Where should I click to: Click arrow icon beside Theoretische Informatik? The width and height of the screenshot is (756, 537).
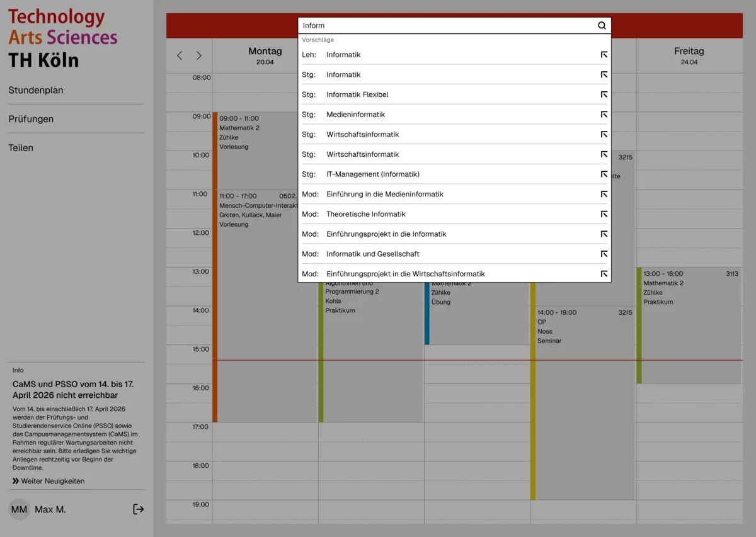tap(604, 214)
